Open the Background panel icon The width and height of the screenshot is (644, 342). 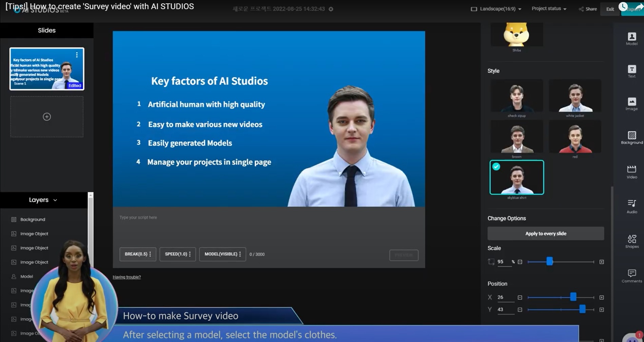631,138
